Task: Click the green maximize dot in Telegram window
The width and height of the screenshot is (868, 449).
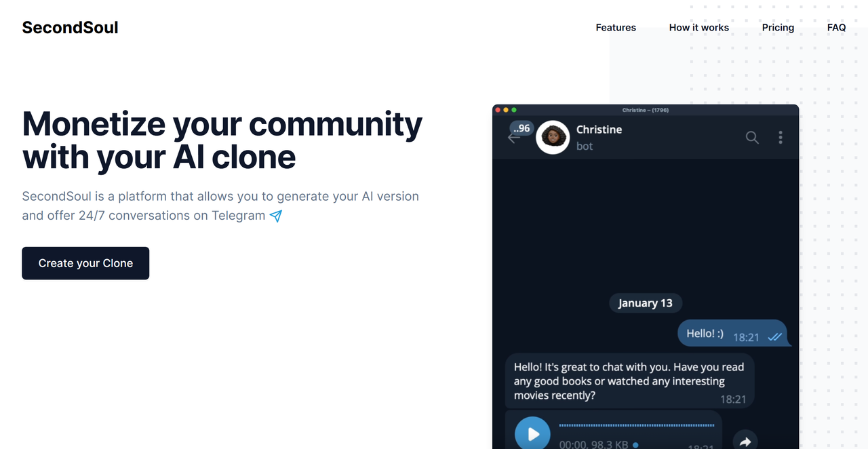Action: [514, 110]
